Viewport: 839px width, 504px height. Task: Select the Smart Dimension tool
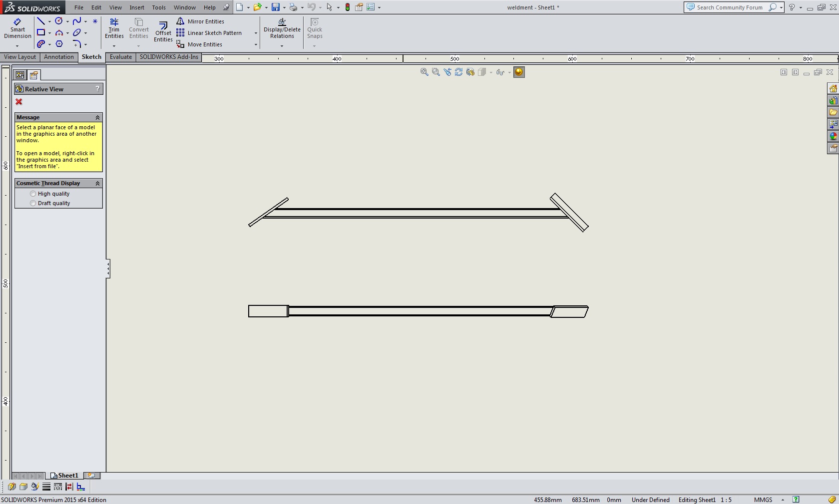[x=17, y=28]
